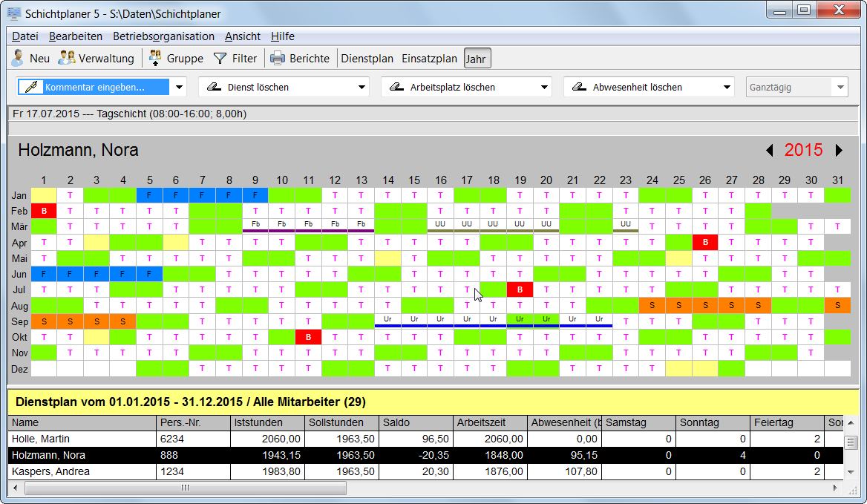Screen dimensions: 867x504
Task: Click the Verwaltung people icon
Action: (66, 57)
